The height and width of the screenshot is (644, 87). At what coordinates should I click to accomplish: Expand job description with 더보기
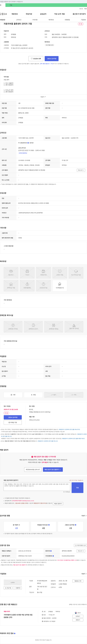coord(43,97)
